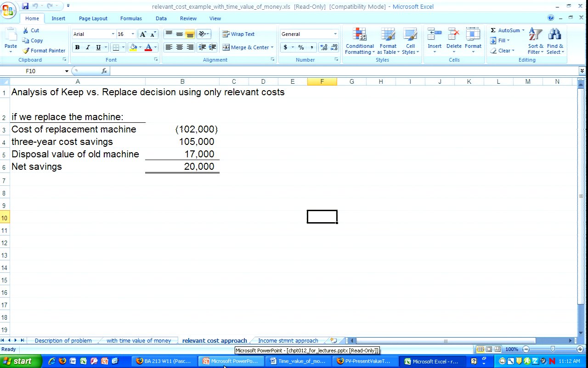Toggle Wrap Text on the cell
The width and height of the screenshot is (588, 368).
[x=238, y=34]
